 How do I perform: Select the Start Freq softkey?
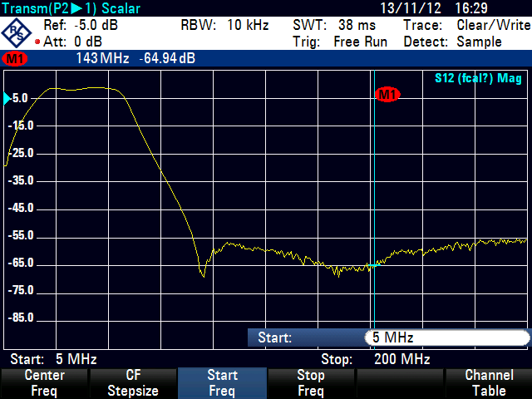coord(222,383)
